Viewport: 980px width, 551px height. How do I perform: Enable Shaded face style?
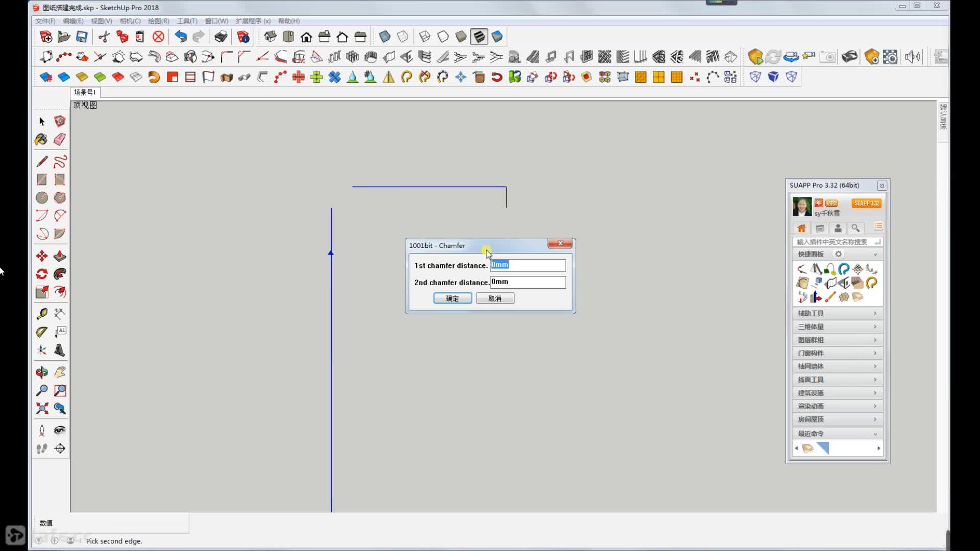point(461,37)
